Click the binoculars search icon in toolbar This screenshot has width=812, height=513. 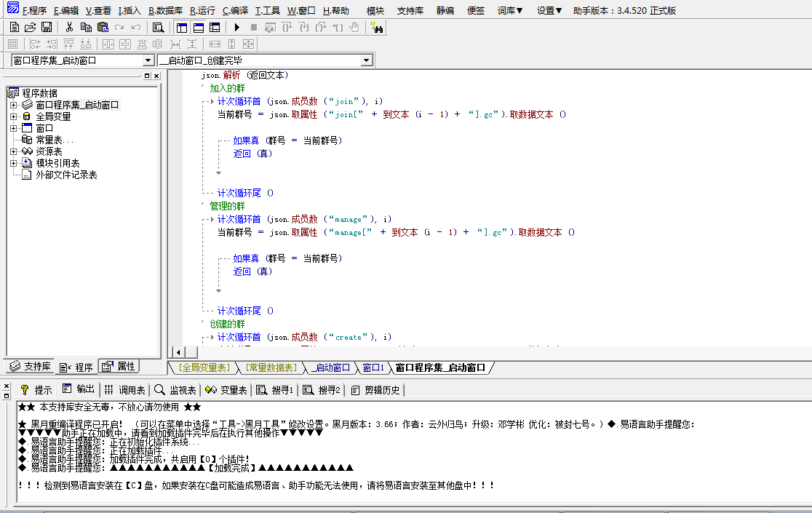pos(377,28)
